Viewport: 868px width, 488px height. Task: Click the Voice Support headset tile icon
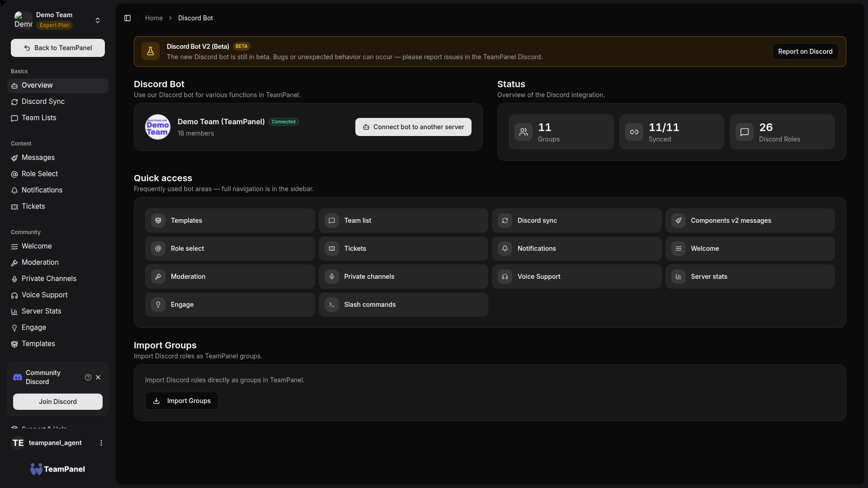click(x=505, y=277)
